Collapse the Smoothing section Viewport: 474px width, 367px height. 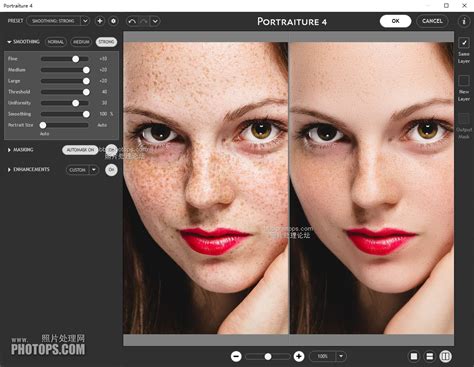point(9,42)
